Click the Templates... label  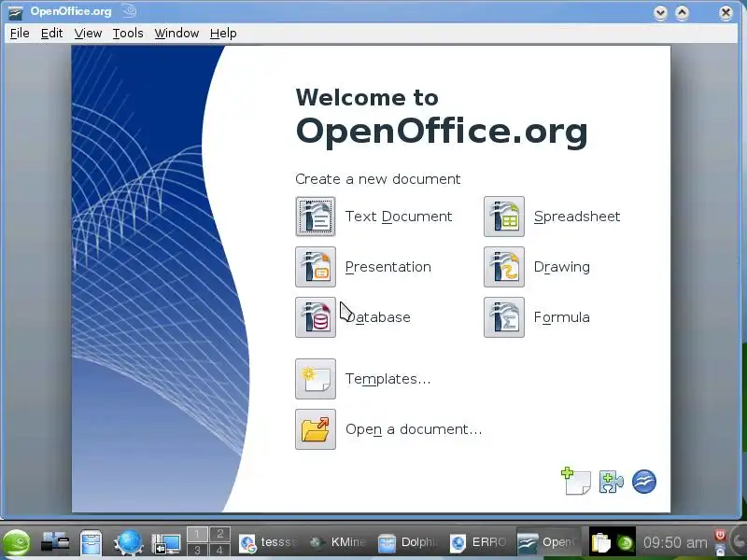(x=388, y=379)
